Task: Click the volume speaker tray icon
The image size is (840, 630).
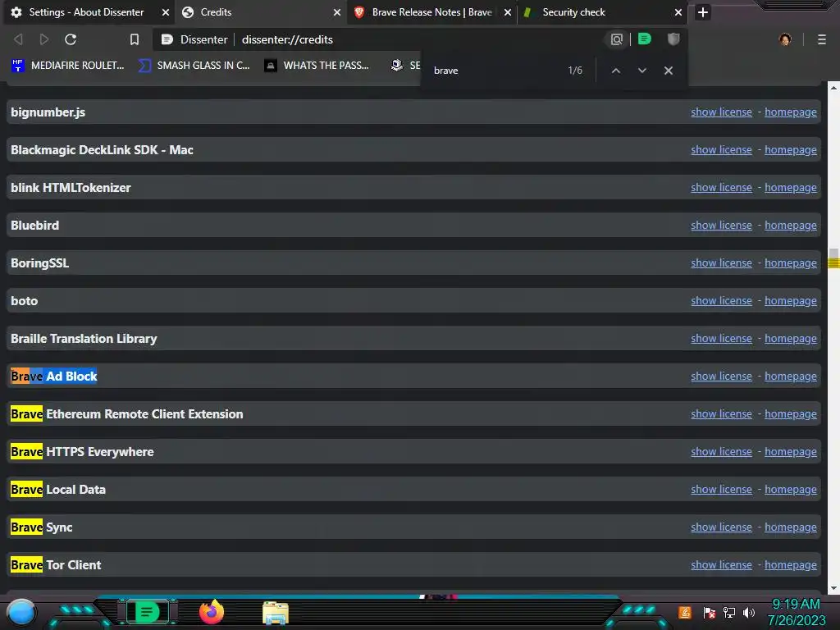Action: 748,612
